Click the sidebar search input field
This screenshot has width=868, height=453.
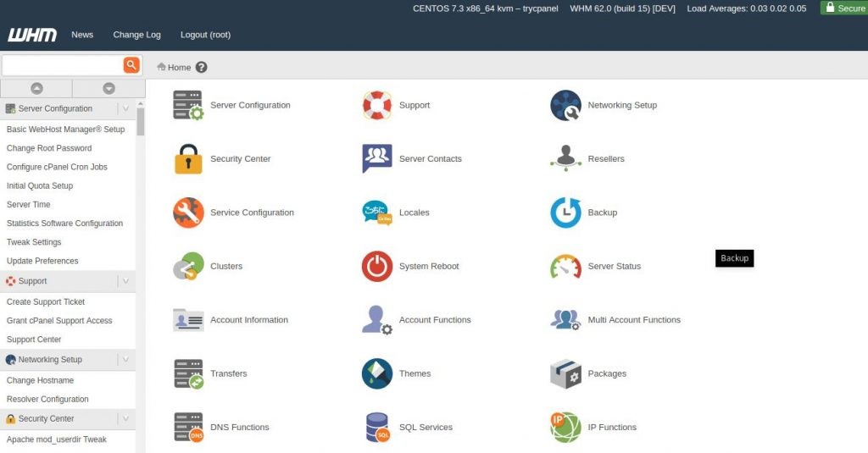[63, 65]
